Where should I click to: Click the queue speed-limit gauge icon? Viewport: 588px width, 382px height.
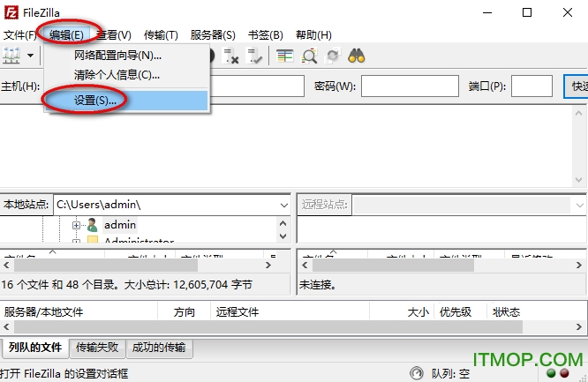coord(416,373)
